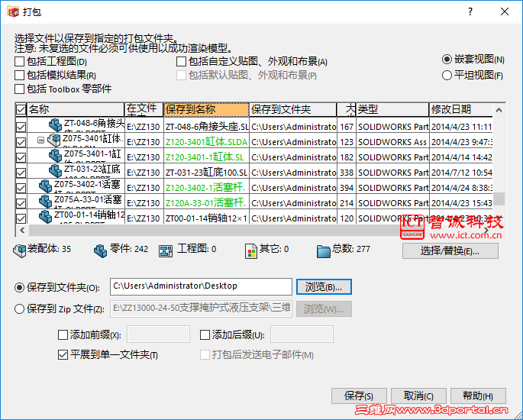Image resolution: width=523 pixels, height=420 pixels.
Task: Select the 平坦视图 radio button
Action: click(x=447, y=75)
